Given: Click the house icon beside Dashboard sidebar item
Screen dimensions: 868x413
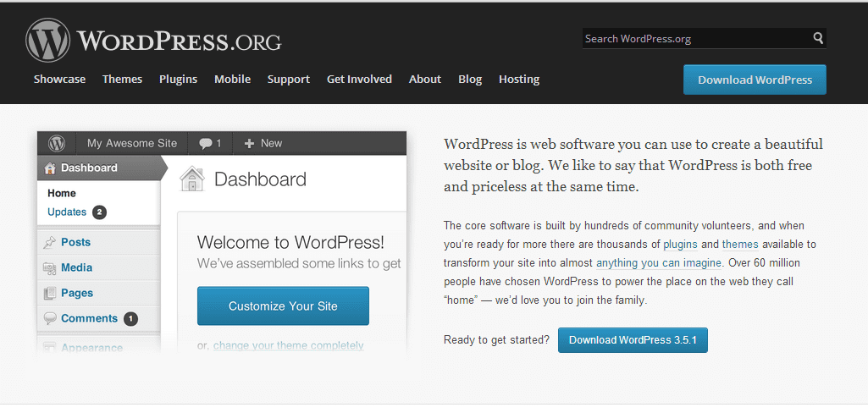Looking at the screenshot, I should point(50,168).
